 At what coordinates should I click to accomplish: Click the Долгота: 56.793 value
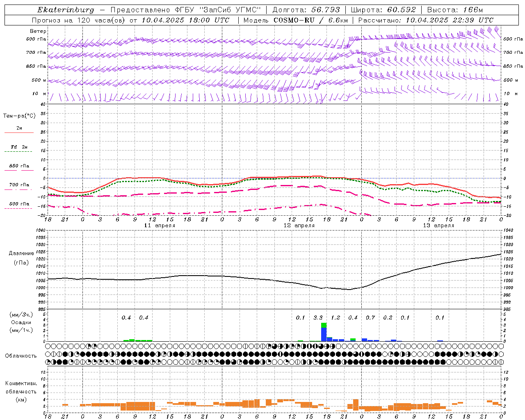tap(306, 10)
